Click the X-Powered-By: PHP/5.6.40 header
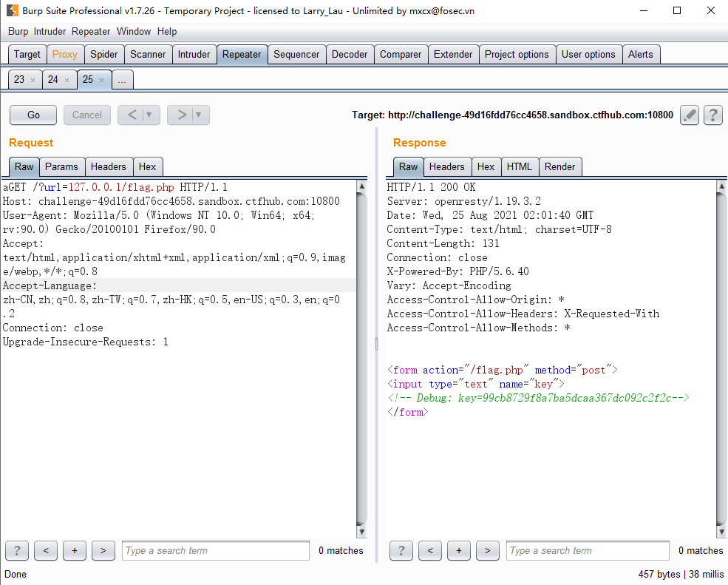 tap(457, 271)
